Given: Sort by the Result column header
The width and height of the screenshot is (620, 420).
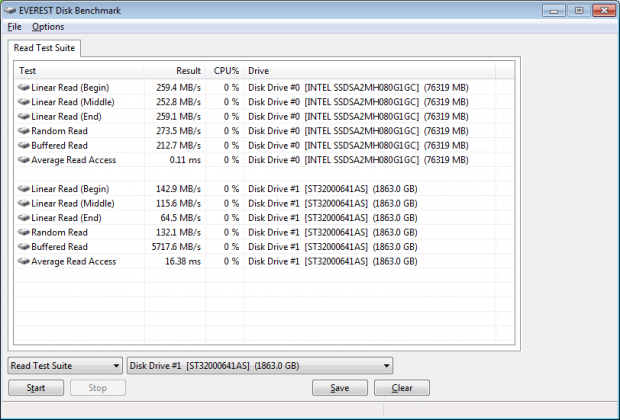Looking at the screenshot, I should pos(175,71).
